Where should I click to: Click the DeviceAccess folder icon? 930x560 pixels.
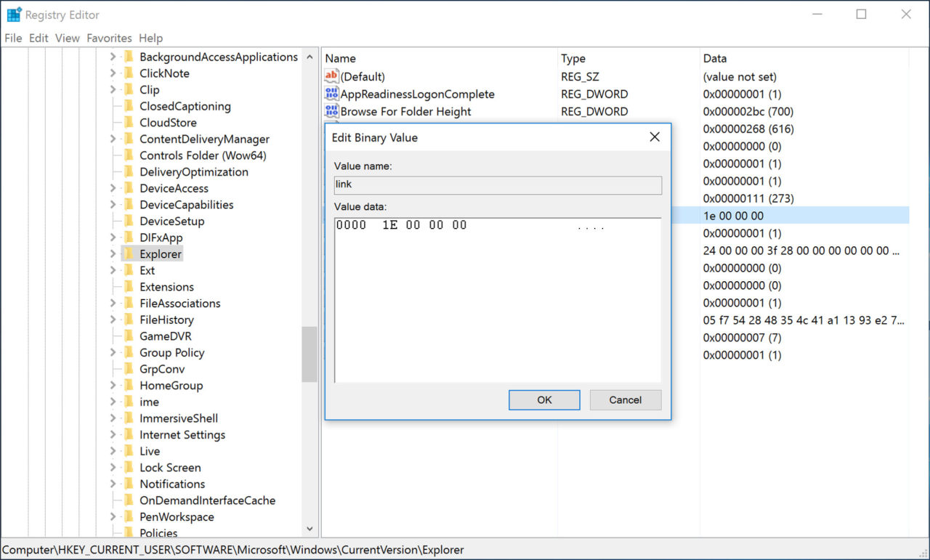tap(129, 188)
